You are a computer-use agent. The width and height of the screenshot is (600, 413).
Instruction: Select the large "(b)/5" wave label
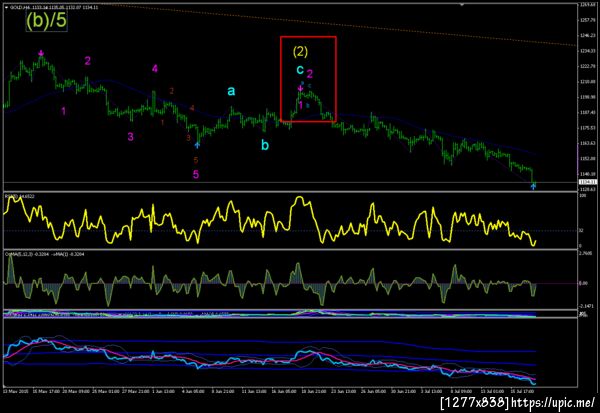[x=46, y=20]
